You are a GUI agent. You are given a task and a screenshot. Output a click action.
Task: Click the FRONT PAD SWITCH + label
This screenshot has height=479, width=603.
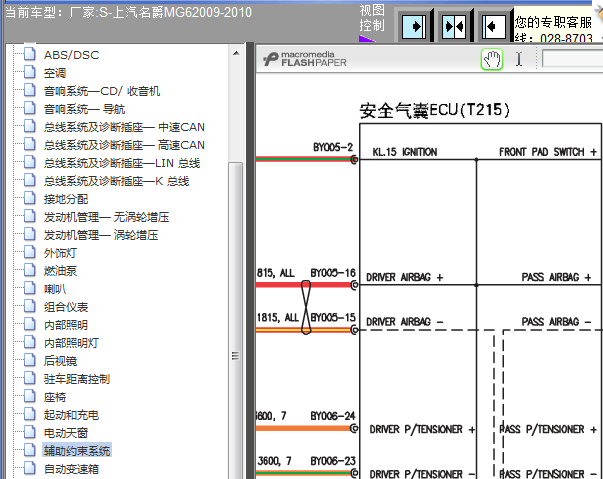pos(548,152)
